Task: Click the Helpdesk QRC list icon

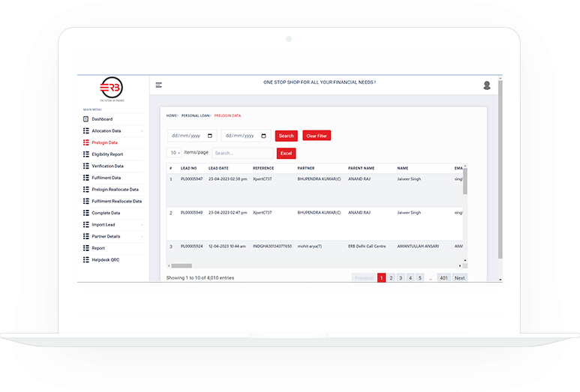Action: (86, 260)
